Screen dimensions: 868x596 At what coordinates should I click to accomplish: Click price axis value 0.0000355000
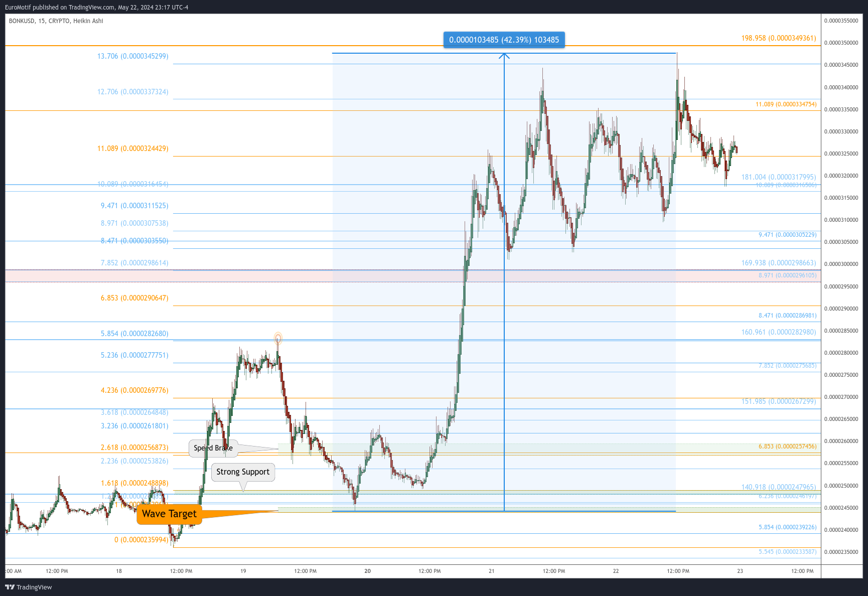click(841, 21)
